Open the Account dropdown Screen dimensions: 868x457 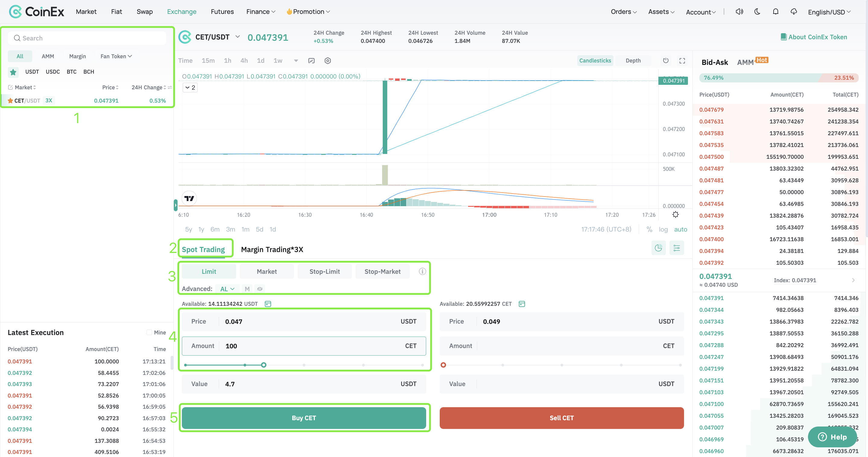click(x=701, y=12)
